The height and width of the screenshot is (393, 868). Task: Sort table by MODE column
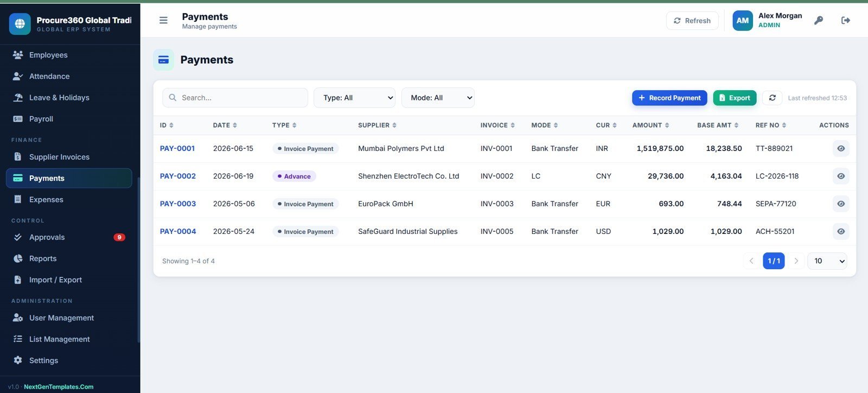click(544, 125)
